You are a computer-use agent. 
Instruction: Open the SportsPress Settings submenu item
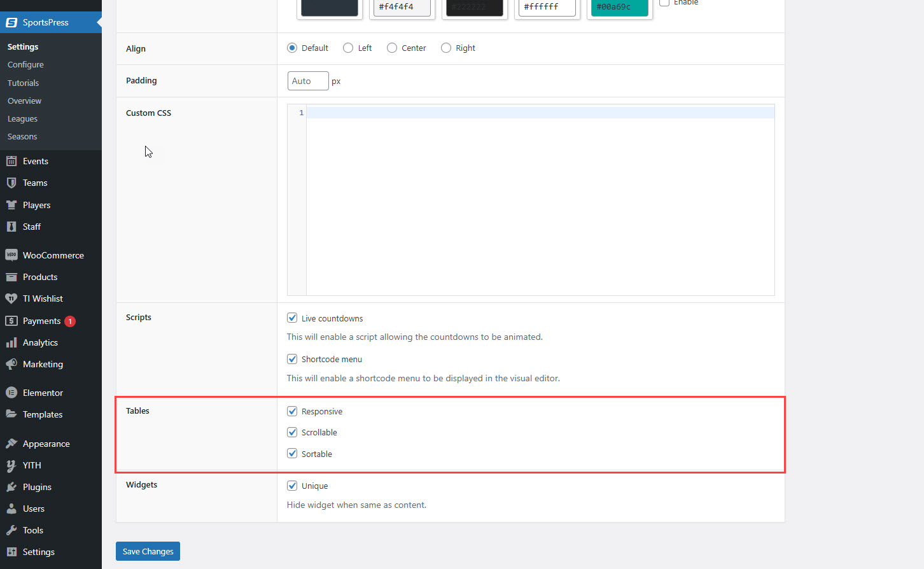pyautogui.click(x=23, y=46)
